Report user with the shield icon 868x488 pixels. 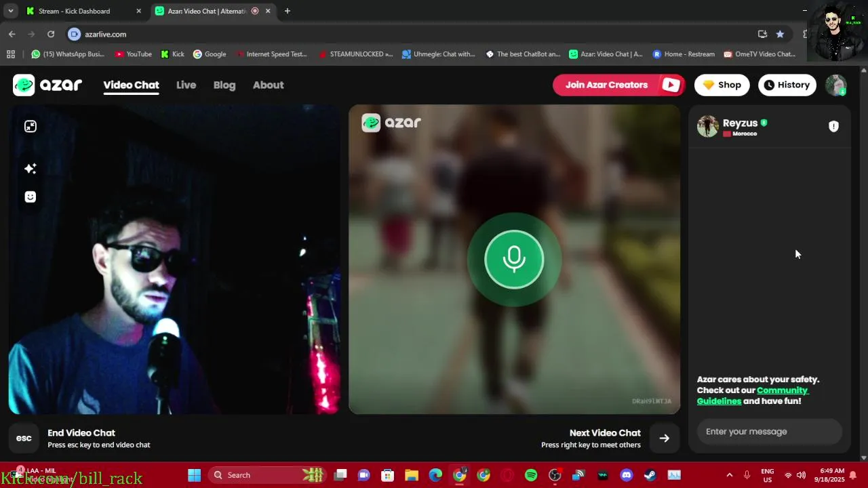833,126
